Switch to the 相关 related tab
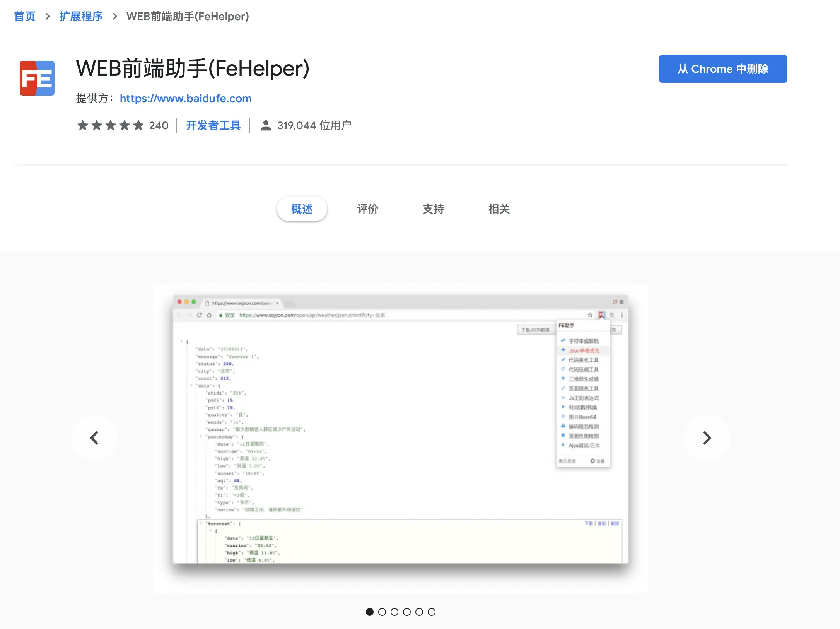 [x=499, y=209]
